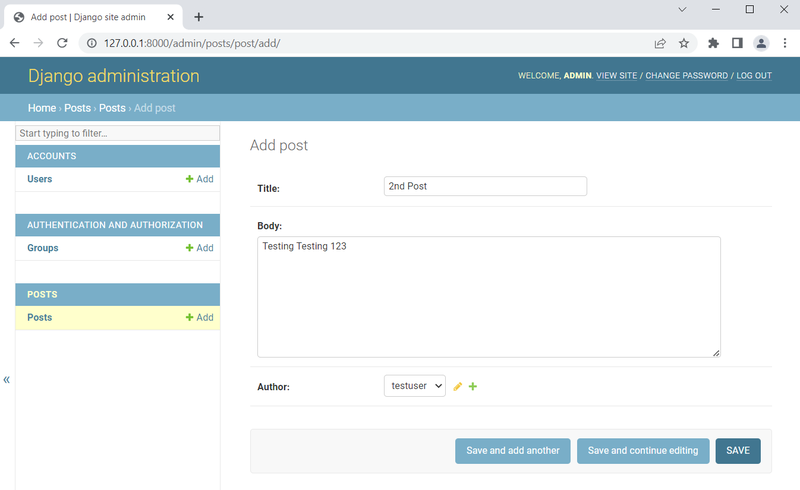The width and height of the screenshot is (800, 490).
Task: Click into the Title field
Action: [485, 186]
